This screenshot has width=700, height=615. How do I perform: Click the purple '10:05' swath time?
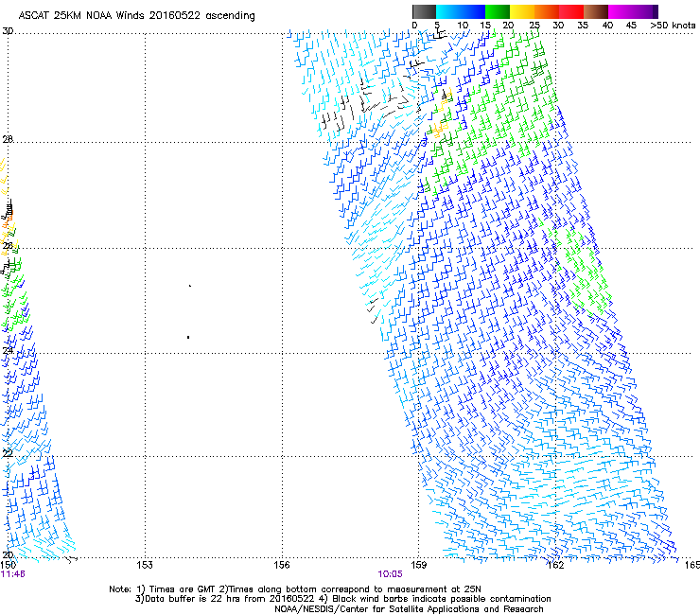tap(390, 574)
